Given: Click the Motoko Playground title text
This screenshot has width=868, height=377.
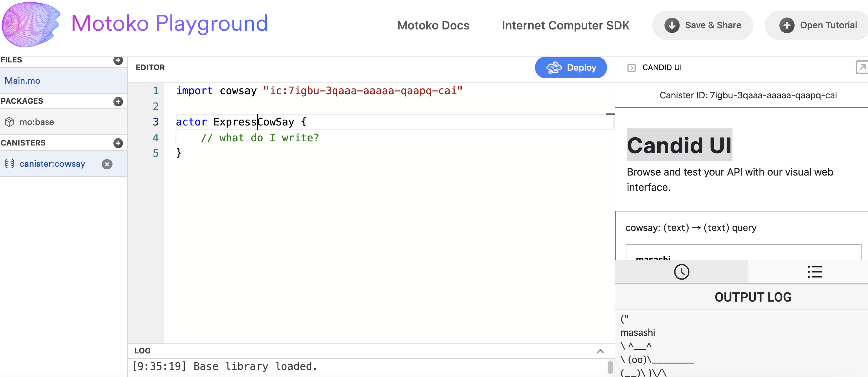Looking at the screenshot, I should pyautogui.click(x=169, y=24).
